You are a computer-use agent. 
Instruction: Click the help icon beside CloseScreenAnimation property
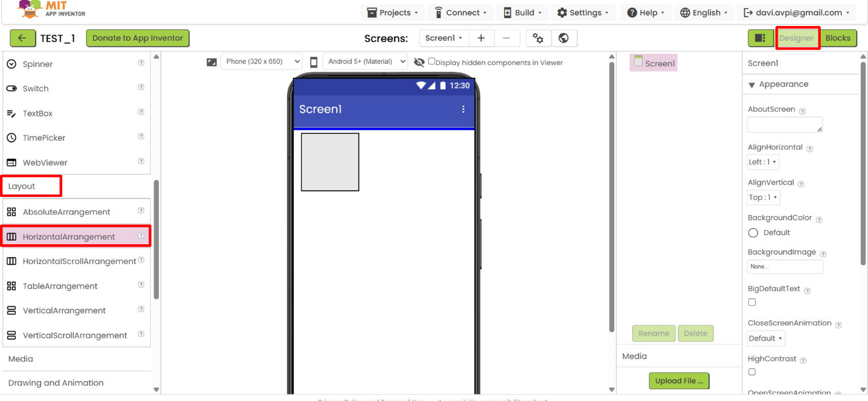coord(838,325)
